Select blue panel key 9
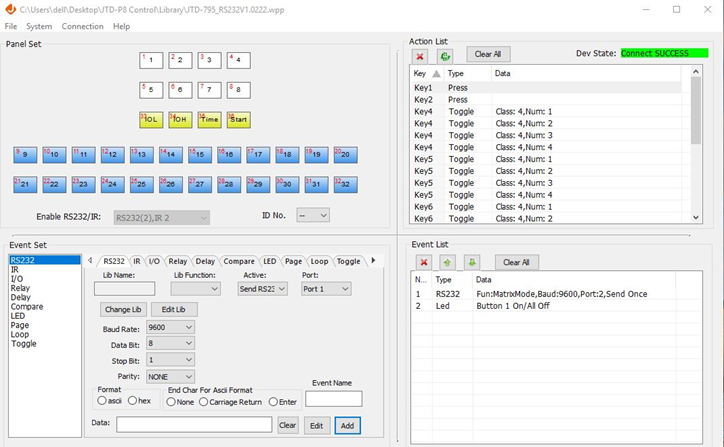This screenshot has height=447, width=724. point(25,155)
